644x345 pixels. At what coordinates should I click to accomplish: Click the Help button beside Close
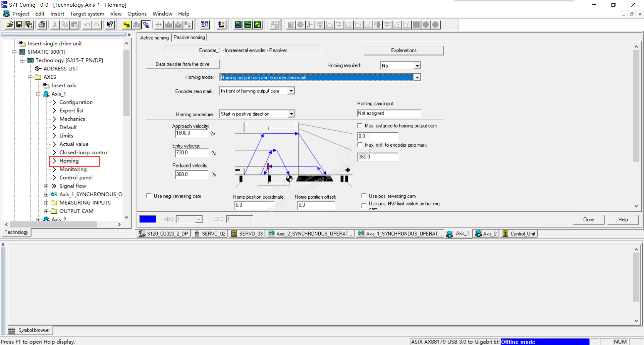coord(623,219)
